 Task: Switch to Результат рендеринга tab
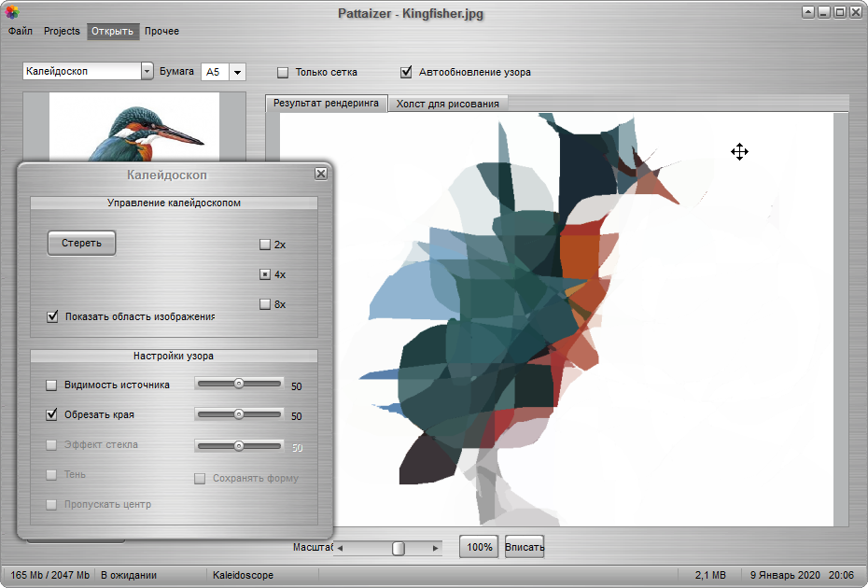(326, 103)
